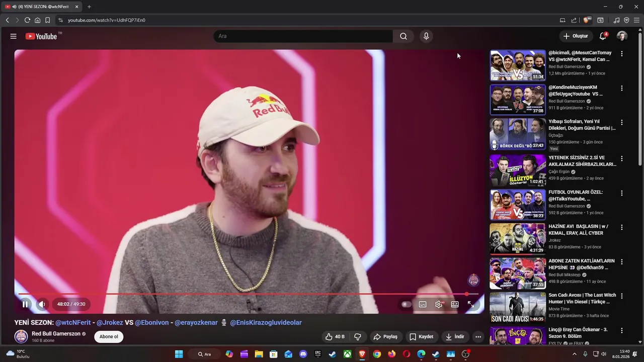Open Brave VPN shield icon

click(626, 20)
